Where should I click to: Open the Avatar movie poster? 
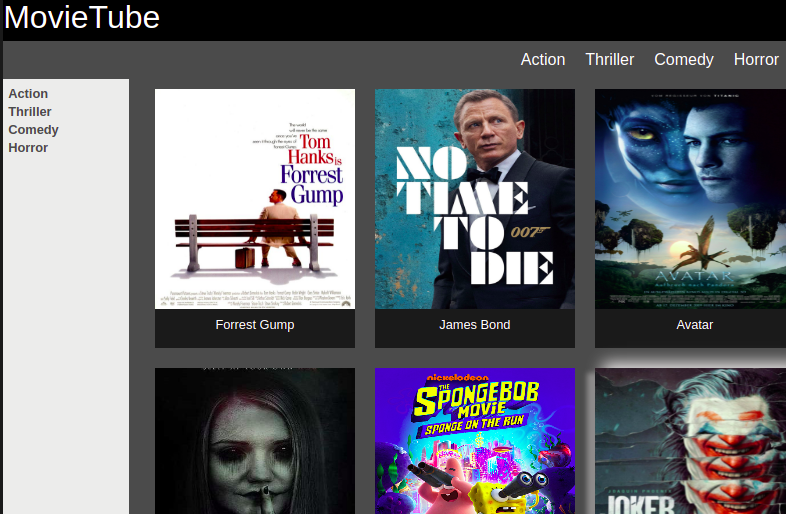coord(690,199)
